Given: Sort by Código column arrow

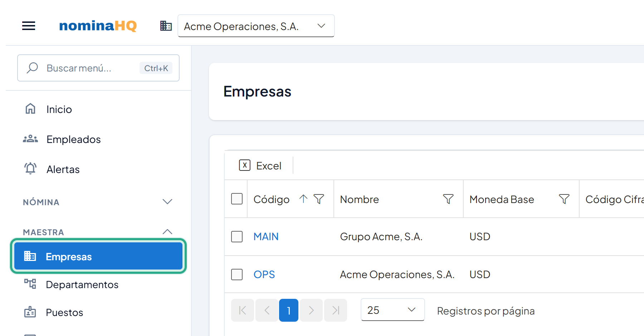Looking at the screenshot, I should (303, 199).
